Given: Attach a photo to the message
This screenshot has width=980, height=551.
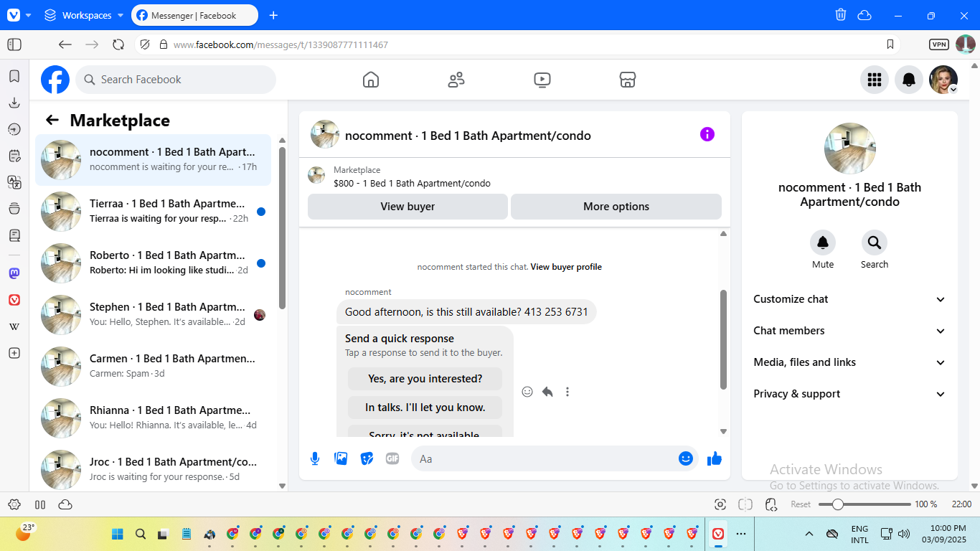Looking at the screenshot, I should pyautogui.click(x=341, y=458).
